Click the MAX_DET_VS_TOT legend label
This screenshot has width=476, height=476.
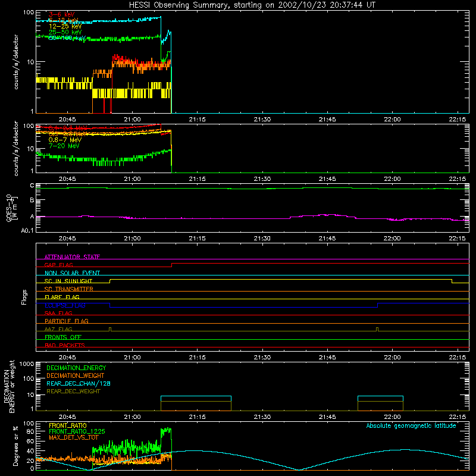coord(74,437)
